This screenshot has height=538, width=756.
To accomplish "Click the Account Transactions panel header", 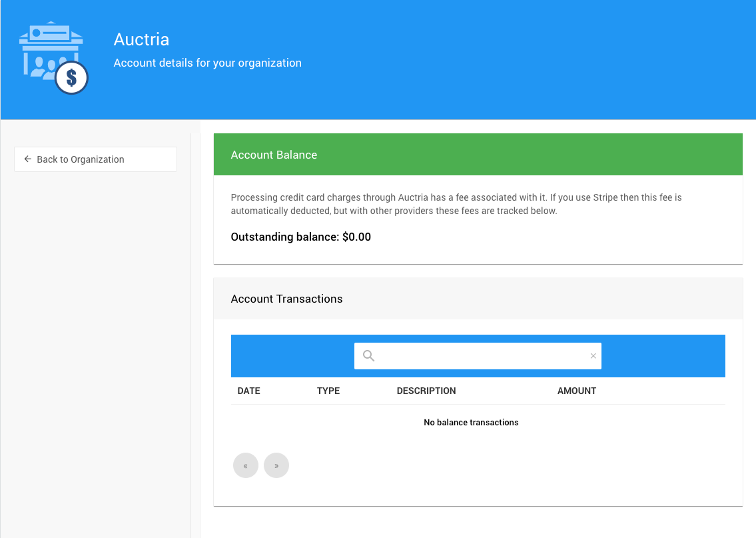I will click(x=478, y=299).
